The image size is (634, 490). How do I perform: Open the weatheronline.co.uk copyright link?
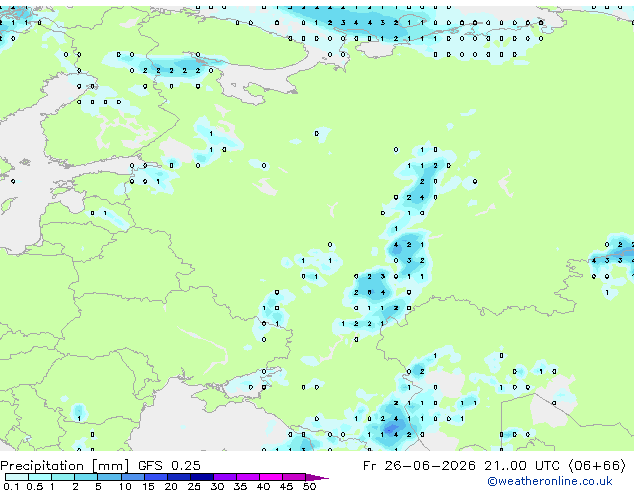coord(550,481)
